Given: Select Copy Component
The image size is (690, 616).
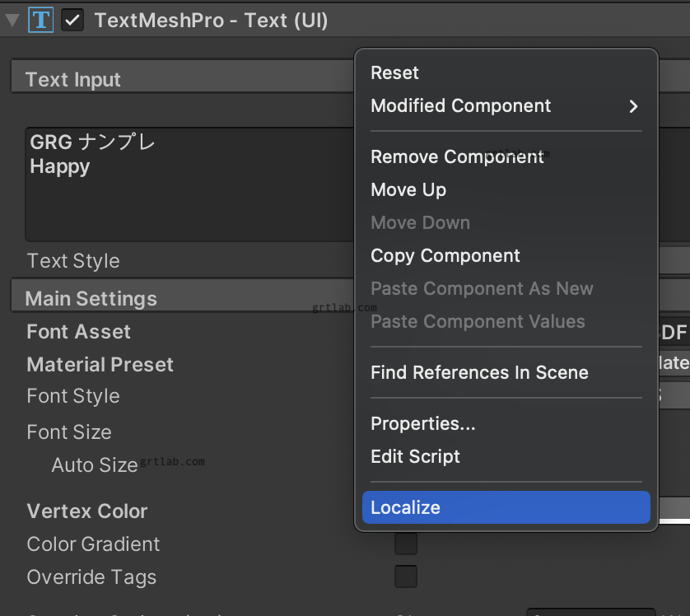Looking at the screenshot, I should pos(445,255).
